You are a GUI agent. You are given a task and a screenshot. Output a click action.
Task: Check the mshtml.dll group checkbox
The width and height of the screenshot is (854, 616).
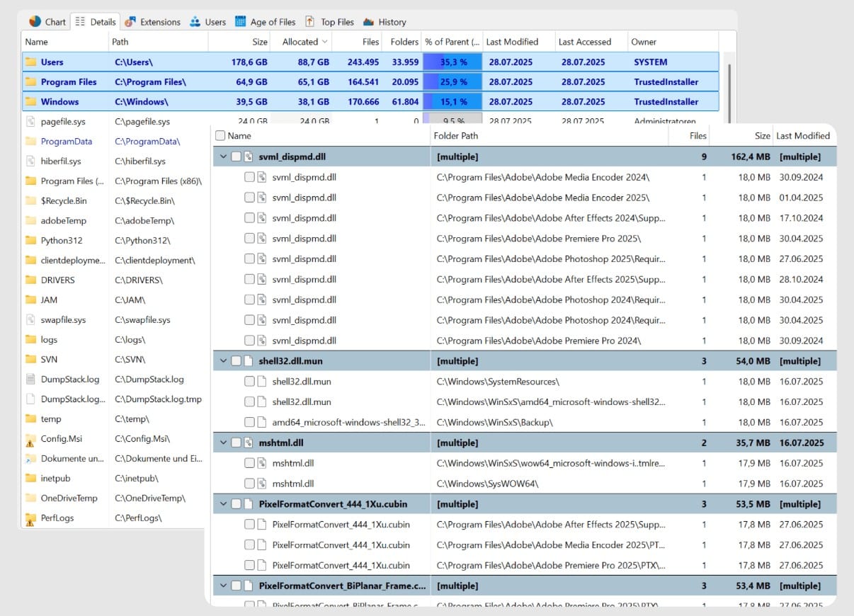[236, 443]
